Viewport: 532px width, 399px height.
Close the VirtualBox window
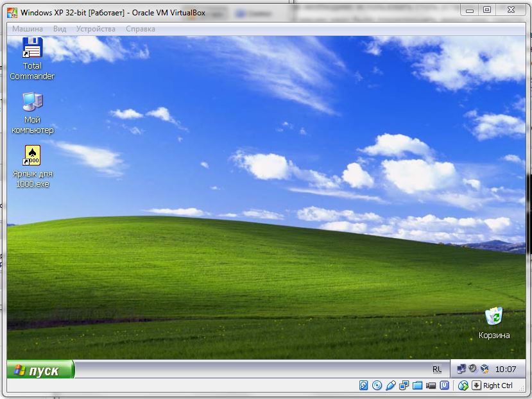click(x=511, y=10)
